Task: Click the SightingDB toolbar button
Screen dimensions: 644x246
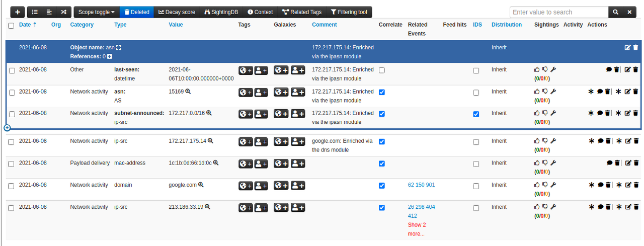Action: click(221, 12)
